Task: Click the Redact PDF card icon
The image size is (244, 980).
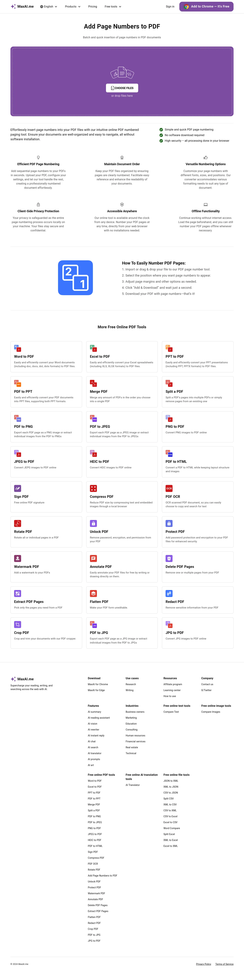Action: tap(169, 593)
